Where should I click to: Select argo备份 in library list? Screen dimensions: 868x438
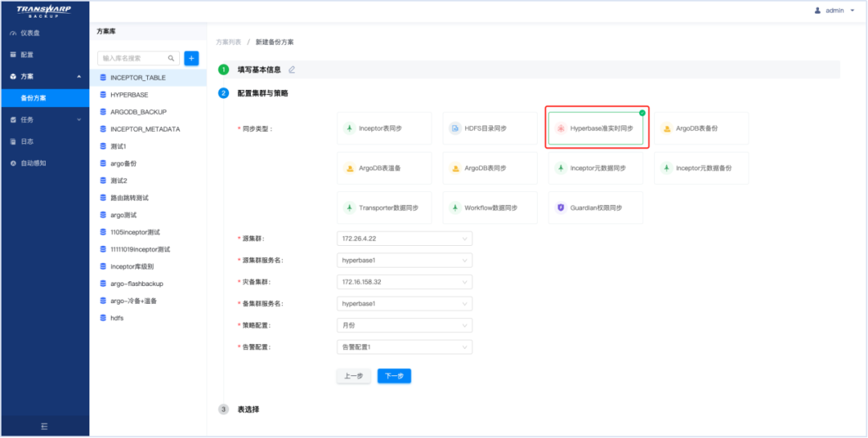[148, 163]
